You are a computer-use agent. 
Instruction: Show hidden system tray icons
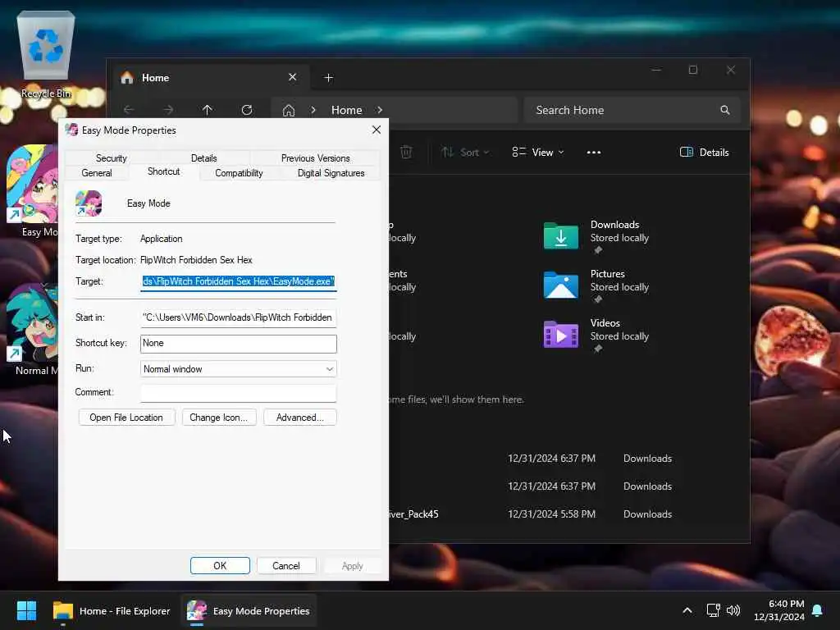click(687, 610)
